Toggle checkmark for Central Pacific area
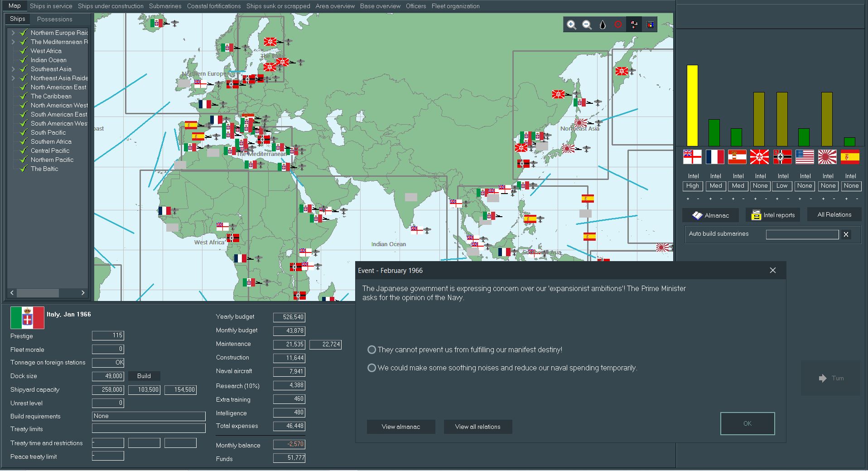This screenshot has height=471, width=868. coord(24,151)
